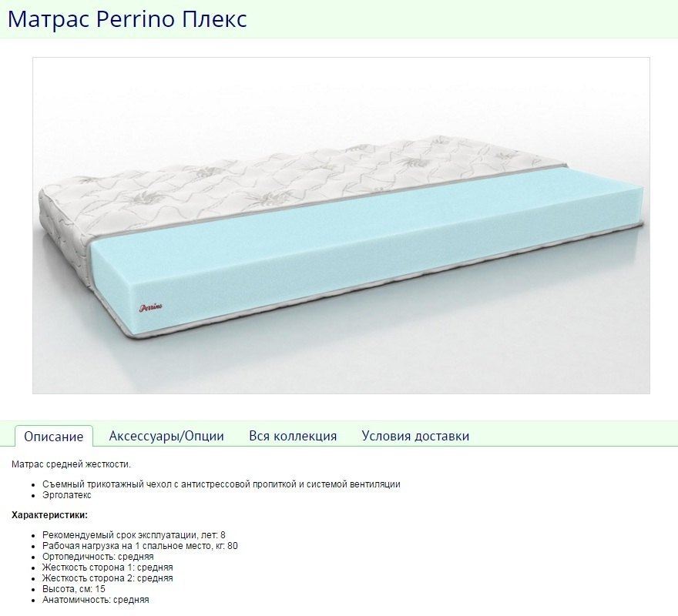Click the Жесткость сторона 1 line
The height and width of the screenshot is (616, 678).
[108, 567]
